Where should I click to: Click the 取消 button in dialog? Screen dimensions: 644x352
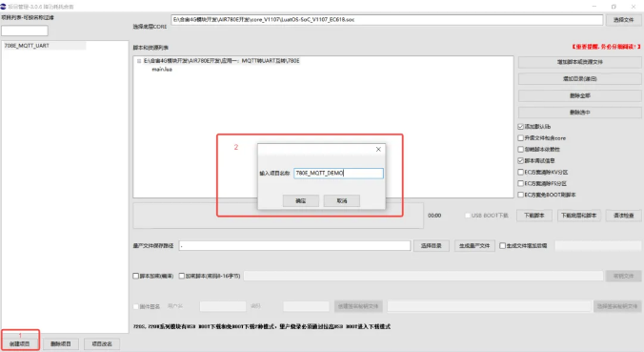tap(342, 200)
